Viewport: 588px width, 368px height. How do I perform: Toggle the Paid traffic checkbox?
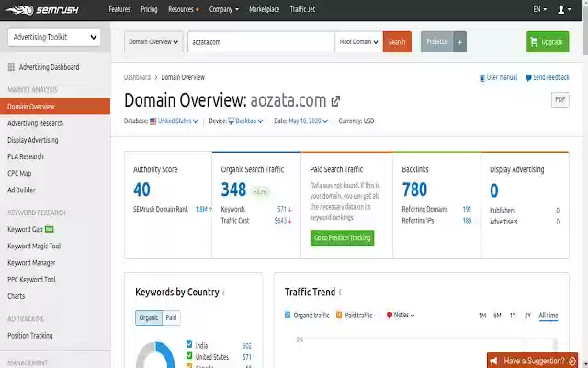(338, 316)
